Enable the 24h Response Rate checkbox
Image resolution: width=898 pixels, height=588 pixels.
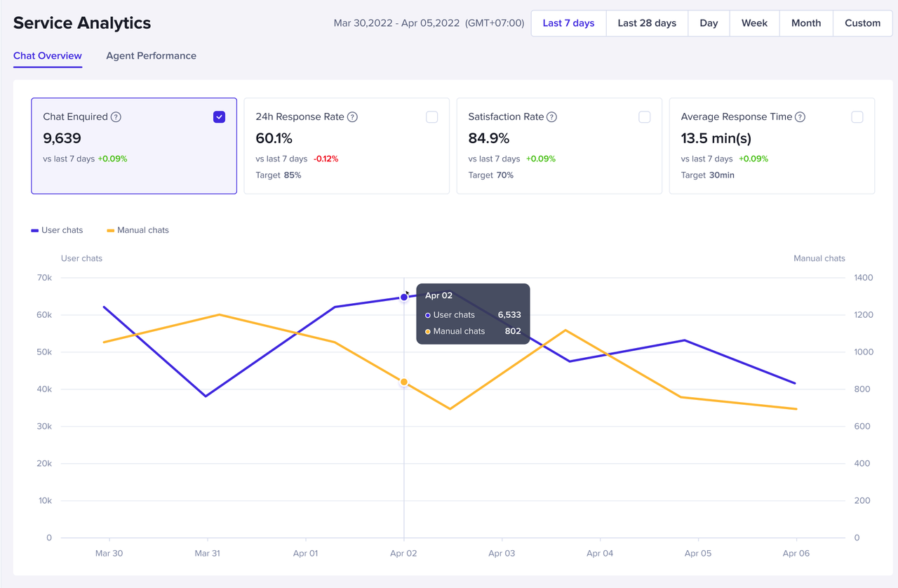[x=431, y=117]
